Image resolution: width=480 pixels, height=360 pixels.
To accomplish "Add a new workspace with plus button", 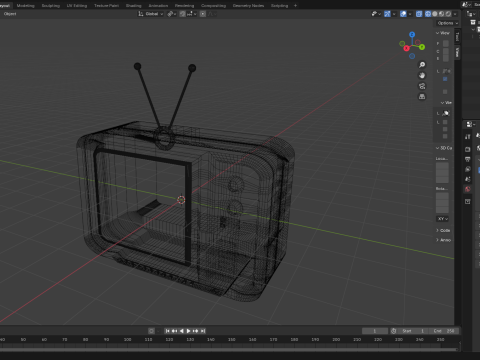I will point(295,6).
